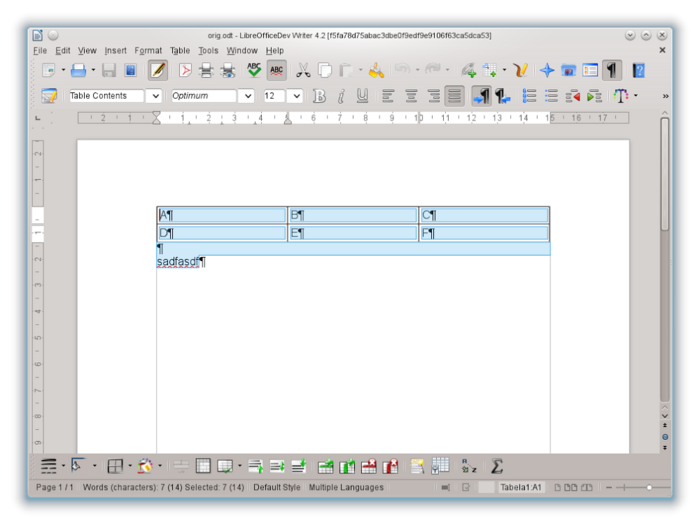Open the Font Color dropdown arrow
700x525 pixels.
(x=635, y=96)
